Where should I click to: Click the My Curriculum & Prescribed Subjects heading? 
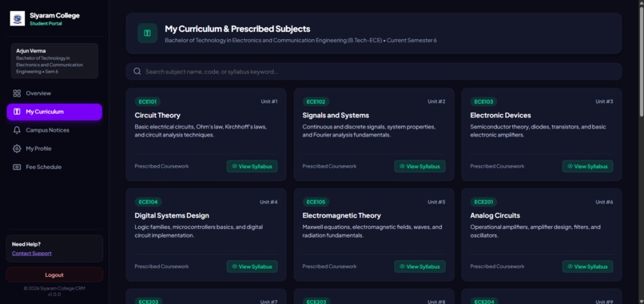coord(237,29)
